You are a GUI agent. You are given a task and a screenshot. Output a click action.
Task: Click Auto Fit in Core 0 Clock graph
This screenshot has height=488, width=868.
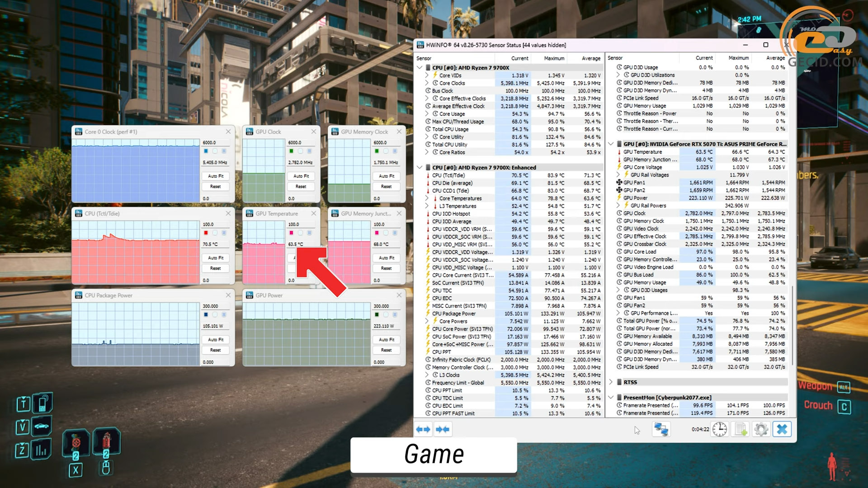tap(216, 176)
